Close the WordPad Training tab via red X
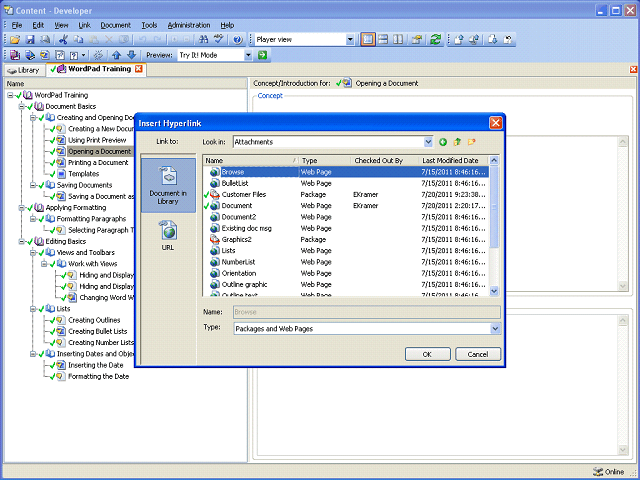The image size is (640, 480). 139,69
